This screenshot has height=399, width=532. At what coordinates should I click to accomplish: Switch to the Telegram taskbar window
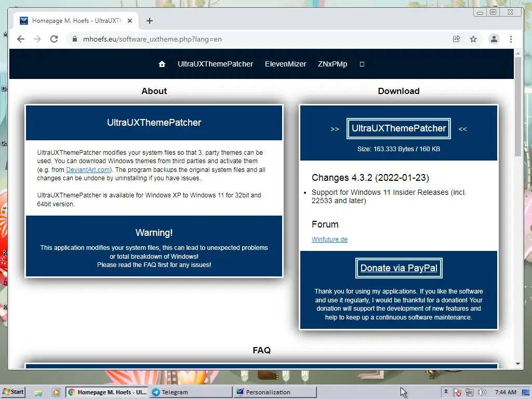[191, 392]
